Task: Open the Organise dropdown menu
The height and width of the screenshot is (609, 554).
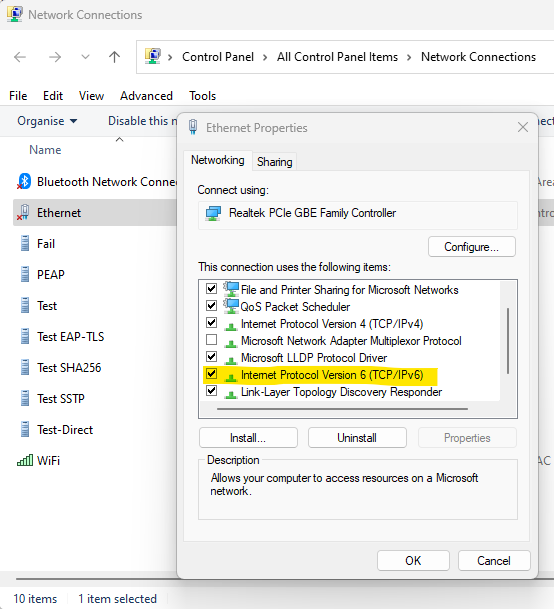Action: (47, 121)
